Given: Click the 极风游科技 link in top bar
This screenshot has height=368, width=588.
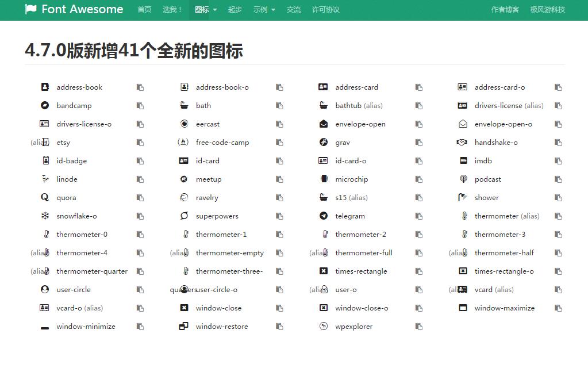Looking at the screenshot, I should pos(547,10).
